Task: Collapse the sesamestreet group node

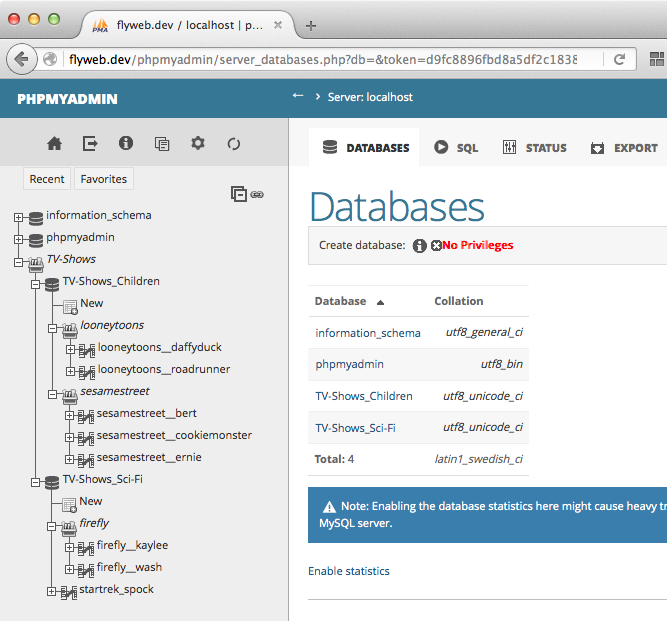Action: point(52,394)
